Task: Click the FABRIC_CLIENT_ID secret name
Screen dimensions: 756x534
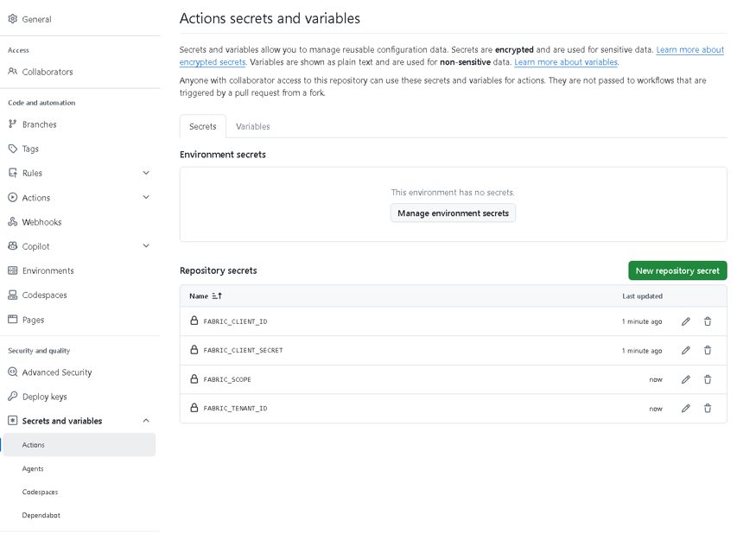Action: pyautogui.click(x=235, y=321)
